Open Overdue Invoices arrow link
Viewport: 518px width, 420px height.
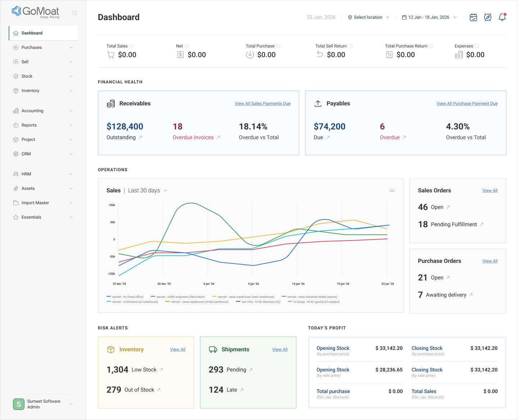click(218, 137)
